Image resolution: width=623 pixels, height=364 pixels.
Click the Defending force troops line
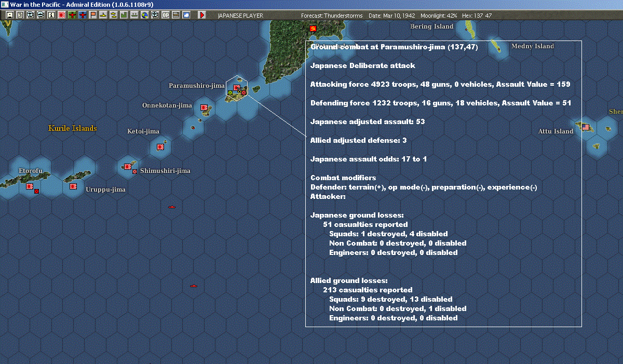pyautogui.click(x=441, y=103)
